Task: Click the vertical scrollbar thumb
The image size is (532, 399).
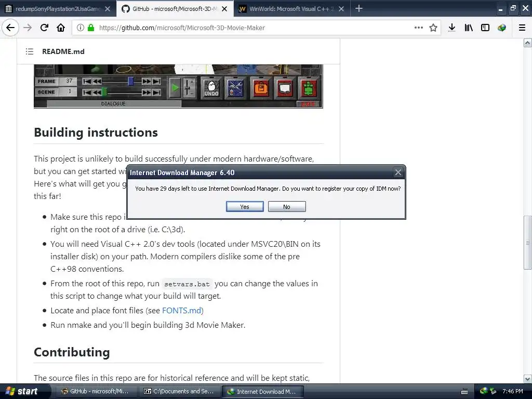Action: (x=527, y=243)
